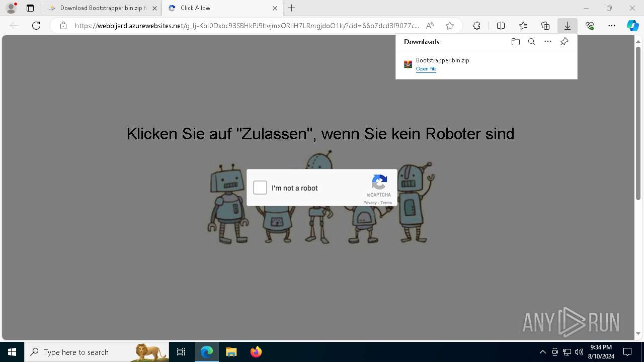The width and height of the screenshot is (644, 362).
Task: Click the address bar URL
Action: coord(247,26)
